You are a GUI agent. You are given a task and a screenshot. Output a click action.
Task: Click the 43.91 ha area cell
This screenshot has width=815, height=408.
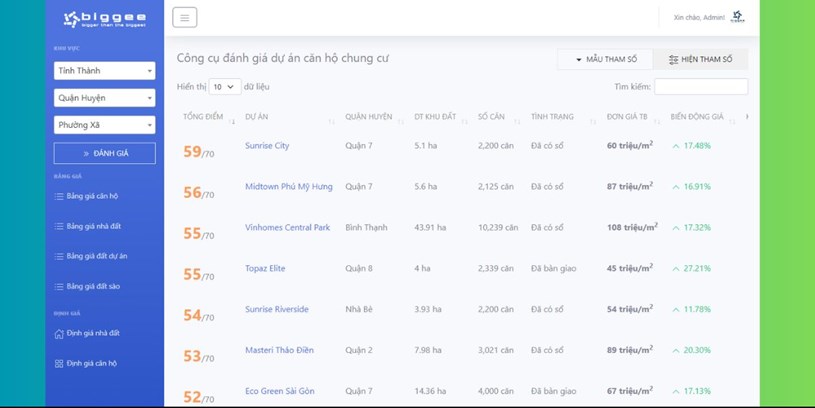430,228
